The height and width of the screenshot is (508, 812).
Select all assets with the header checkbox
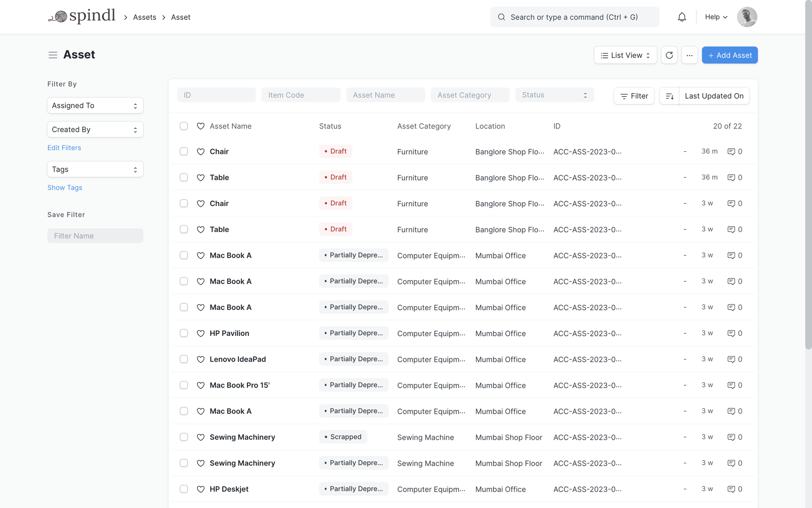[184, 126]
